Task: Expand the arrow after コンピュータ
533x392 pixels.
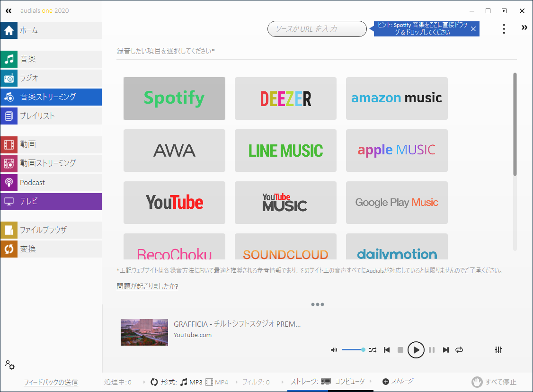Action: click(371, 381)
